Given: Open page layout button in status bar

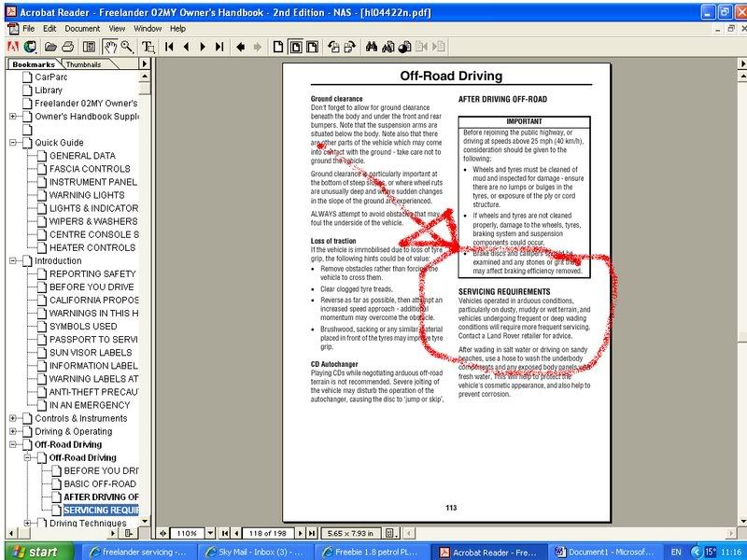Looking at the screenshot, I should pyautogui.click(x=390, y=533).
